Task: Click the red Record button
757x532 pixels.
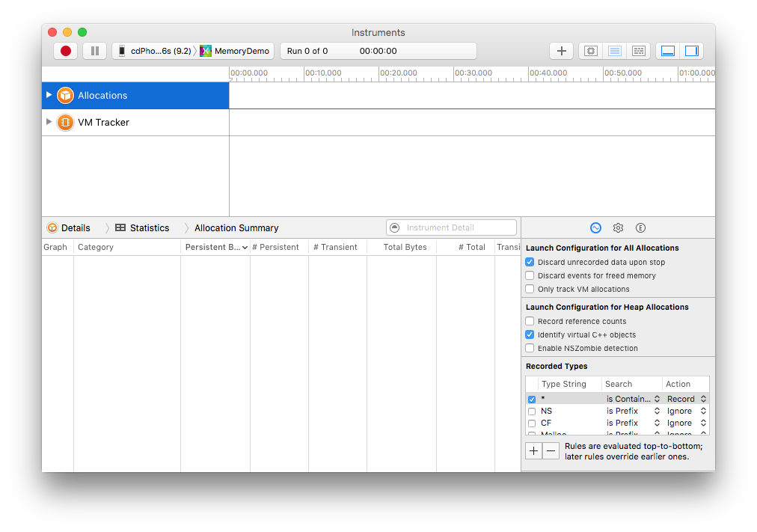Action: click(66, 51)
